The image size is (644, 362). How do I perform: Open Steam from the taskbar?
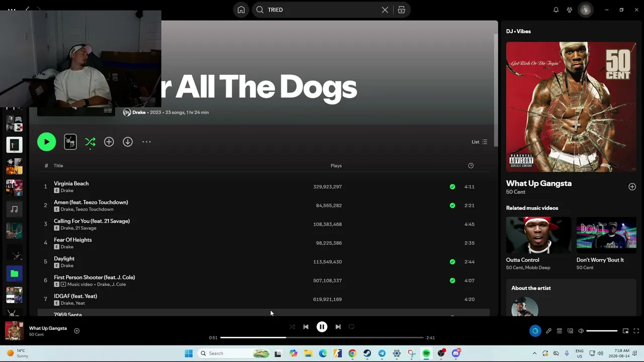tap(367, 353)
